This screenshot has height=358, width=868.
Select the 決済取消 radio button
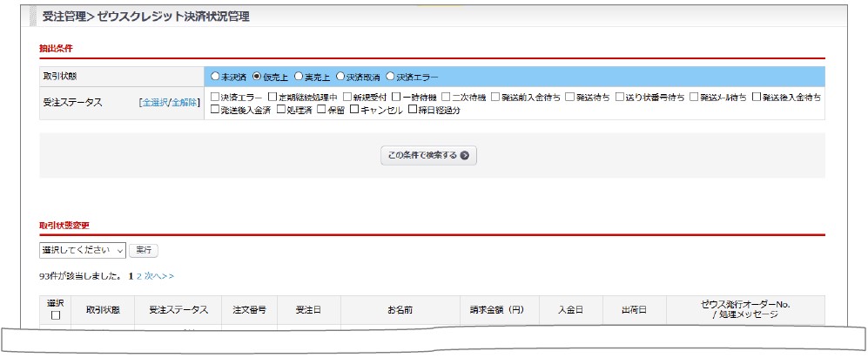tap(340, 77)
